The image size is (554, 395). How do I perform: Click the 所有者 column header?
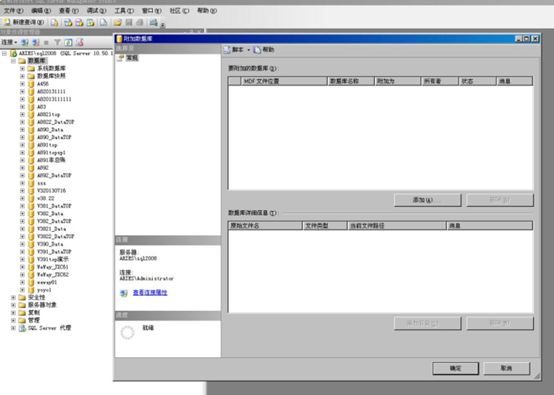(440, 81)
